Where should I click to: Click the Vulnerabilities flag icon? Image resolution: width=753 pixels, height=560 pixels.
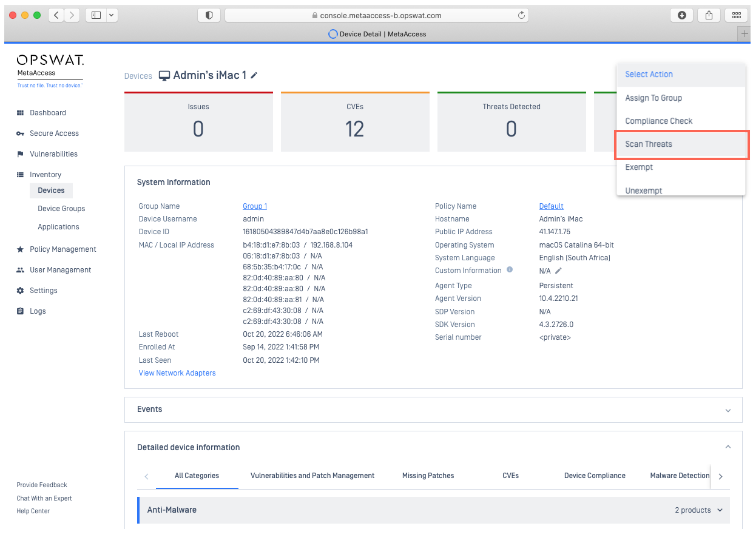[x=20, y=154]
